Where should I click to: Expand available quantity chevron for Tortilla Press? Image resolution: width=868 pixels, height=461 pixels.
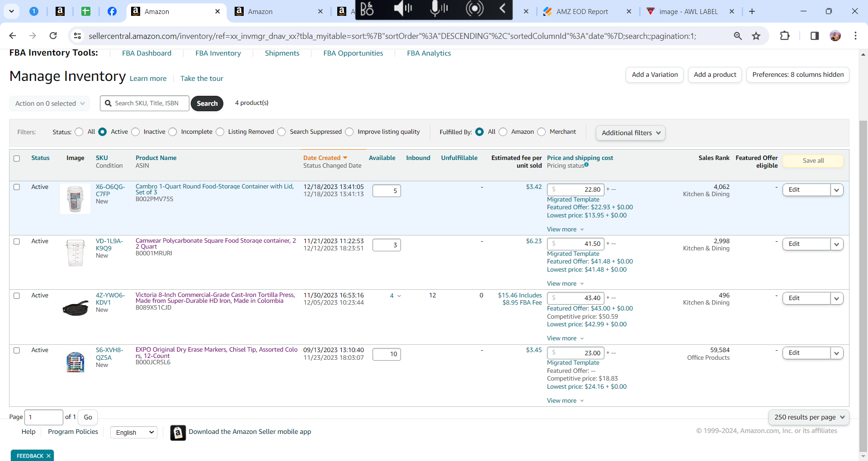tap(399, 296)
